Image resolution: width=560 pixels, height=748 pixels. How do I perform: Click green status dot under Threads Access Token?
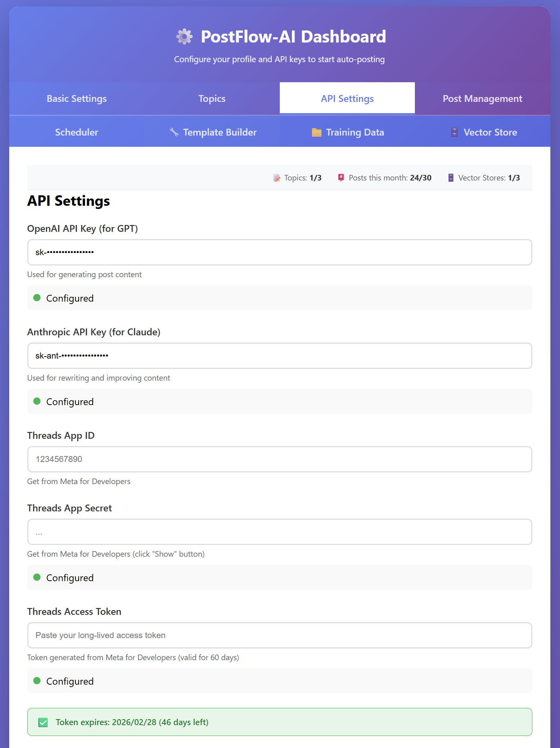pos(37,681)
